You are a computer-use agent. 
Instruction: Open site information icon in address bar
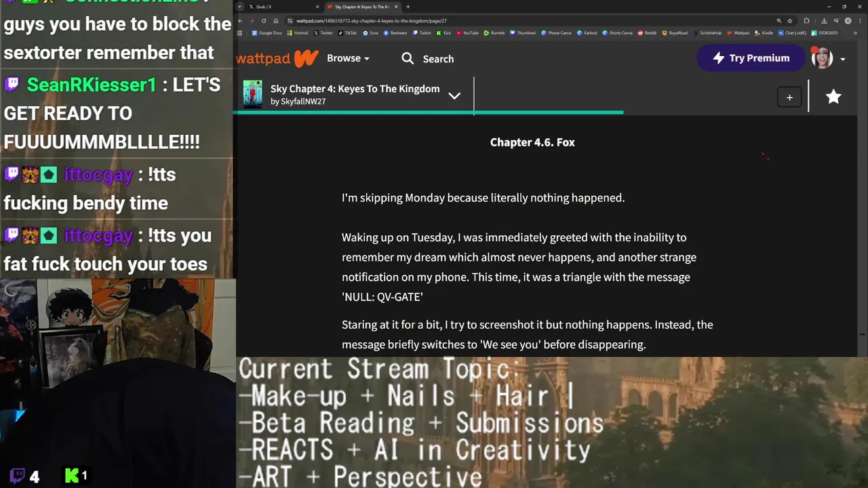(x=290, y=21)
